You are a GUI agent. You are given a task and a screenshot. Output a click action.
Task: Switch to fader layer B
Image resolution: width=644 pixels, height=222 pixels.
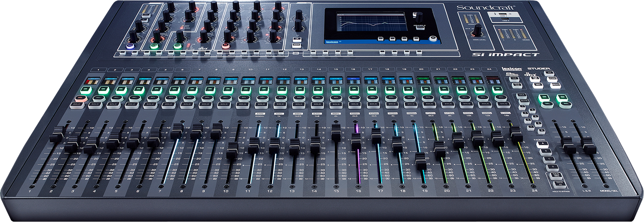pos(546,151)
